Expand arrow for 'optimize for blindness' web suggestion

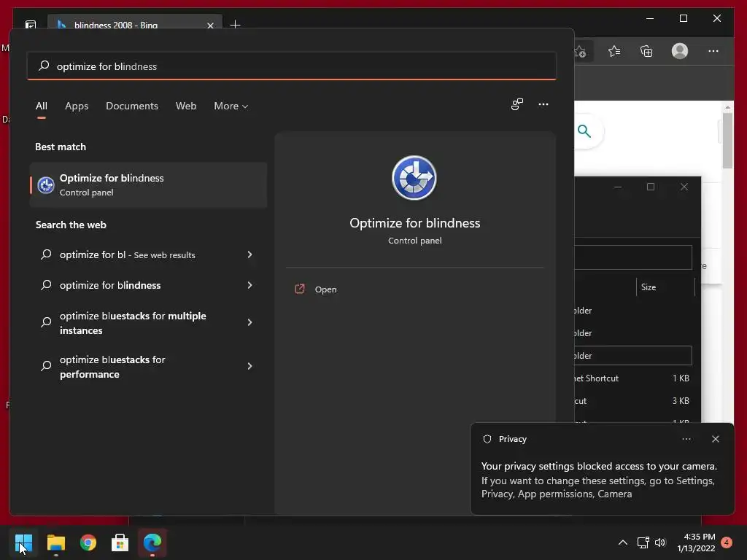tap(249, 285)
